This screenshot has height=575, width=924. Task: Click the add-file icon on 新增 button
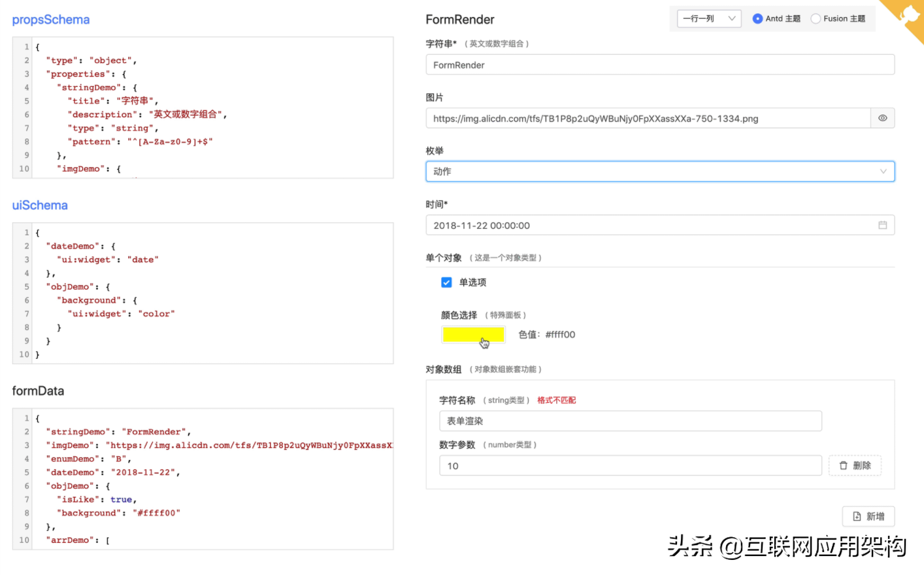click(x=857, y=516)
